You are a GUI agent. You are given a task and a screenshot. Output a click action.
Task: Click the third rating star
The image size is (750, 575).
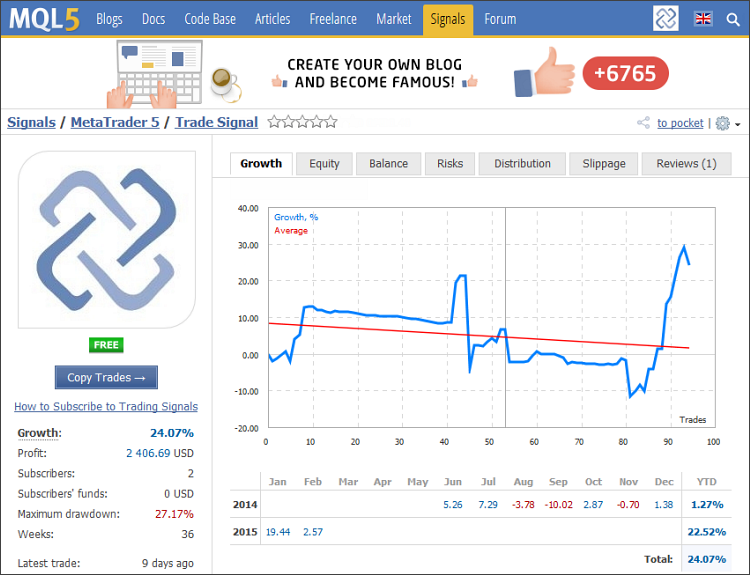(x=302, y=122)
